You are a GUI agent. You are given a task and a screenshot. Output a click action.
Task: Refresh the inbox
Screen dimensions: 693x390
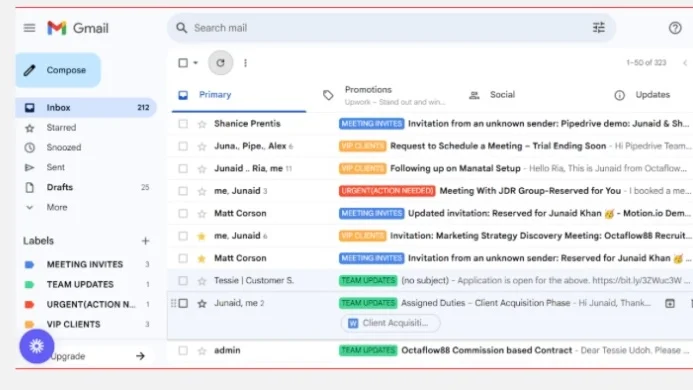[221, 63]
